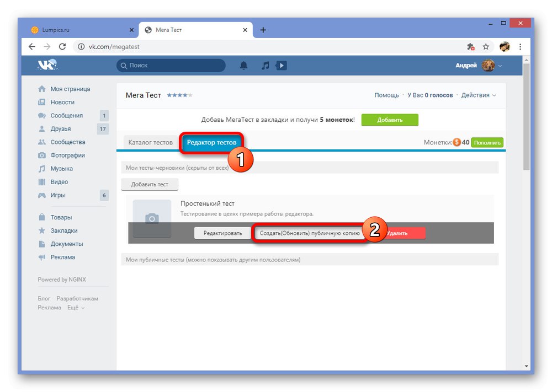The width and height of the screenshot is (552, 392).
Task: Click the Поиск search field
Action: (x=171, y=66)
